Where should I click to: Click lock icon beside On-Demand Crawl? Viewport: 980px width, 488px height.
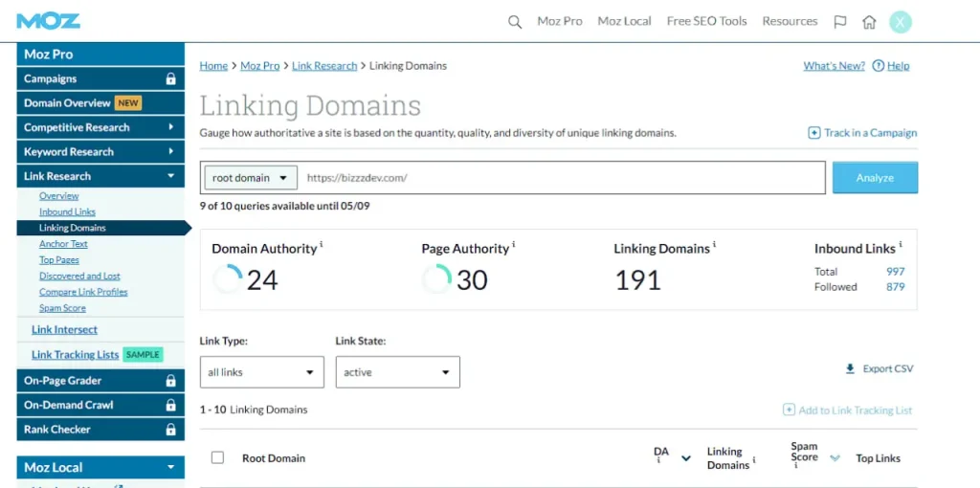coord(170,405)
